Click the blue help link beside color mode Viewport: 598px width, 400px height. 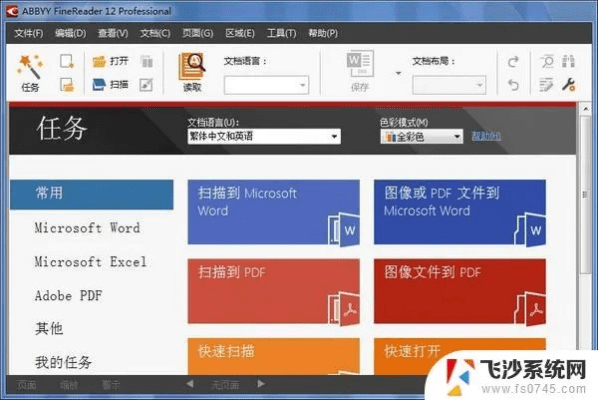point(486,136)
